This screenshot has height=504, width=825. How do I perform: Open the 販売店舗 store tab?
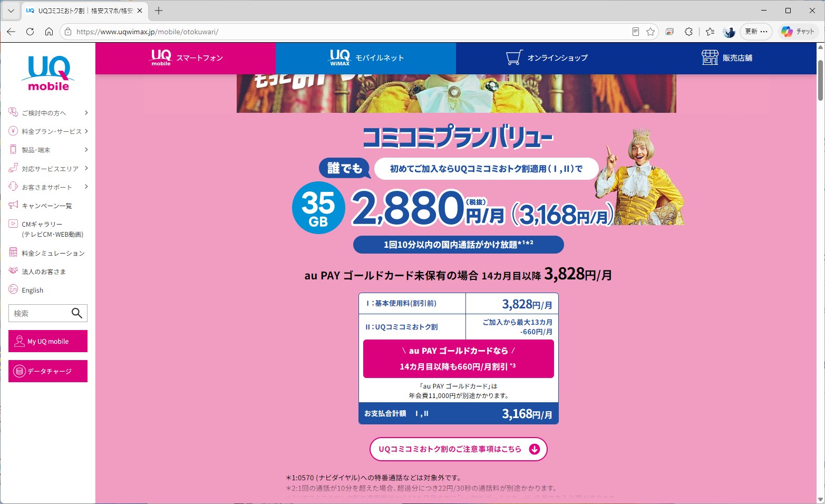pos(726,58)
